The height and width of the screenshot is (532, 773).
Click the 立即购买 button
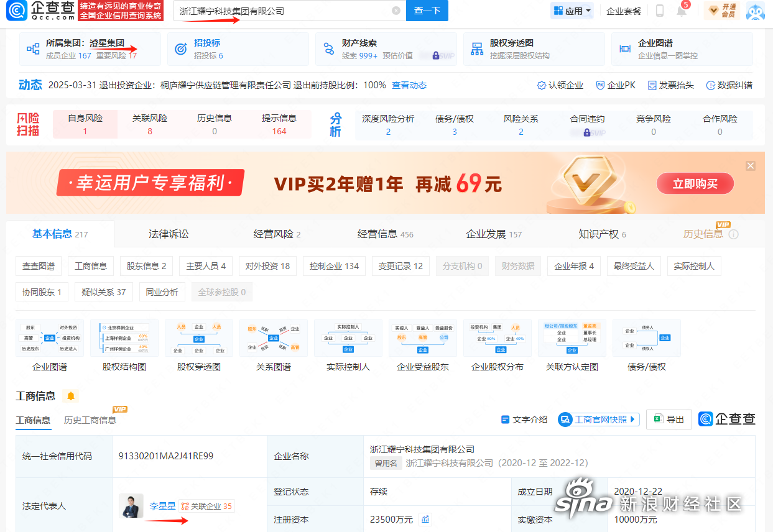coord(695,183)
